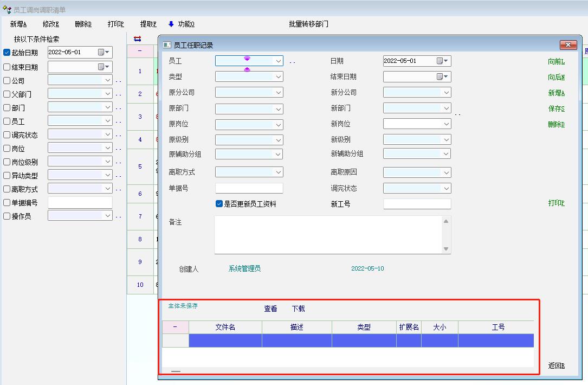Image resolution: width=588 pixels, height=385 pixels.
Task: Click the 保存 button in the dialog
Action: (x=556, y=108)
